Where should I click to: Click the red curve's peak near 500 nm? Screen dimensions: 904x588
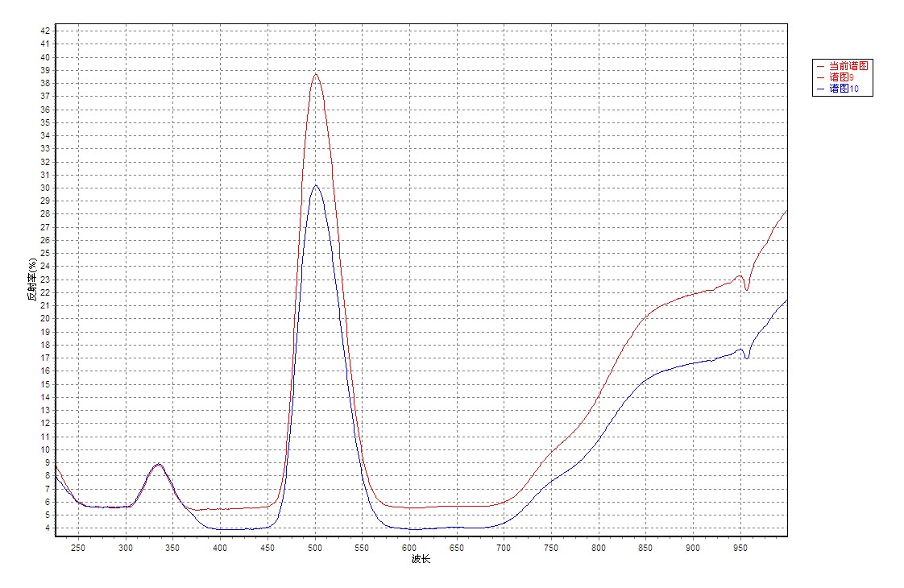click(316, 74)
